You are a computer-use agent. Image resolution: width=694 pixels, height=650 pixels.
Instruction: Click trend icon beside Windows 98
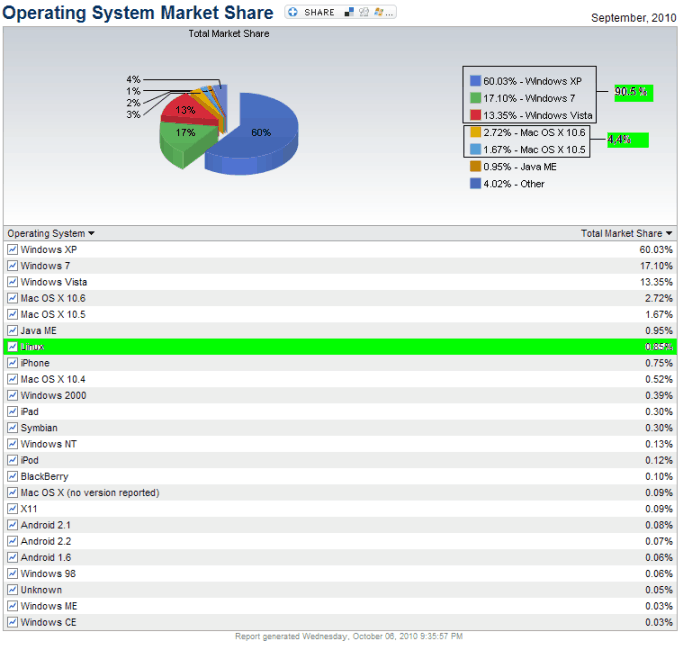point(12,574)
